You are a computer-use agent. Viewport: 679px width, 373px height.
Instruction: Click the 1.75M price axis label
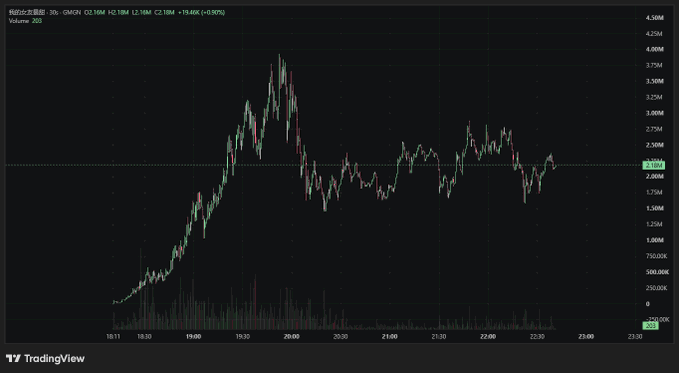tap(654, 192)
